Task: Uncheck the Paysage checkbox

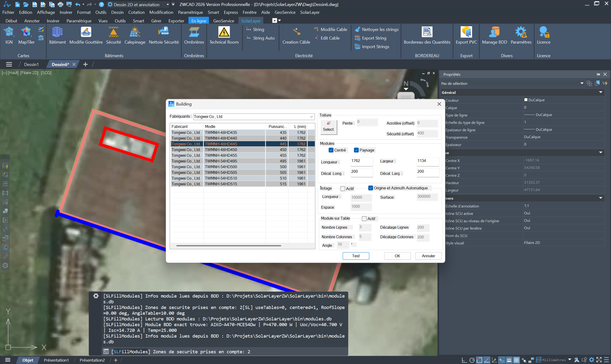Action: tap(356, 150)
